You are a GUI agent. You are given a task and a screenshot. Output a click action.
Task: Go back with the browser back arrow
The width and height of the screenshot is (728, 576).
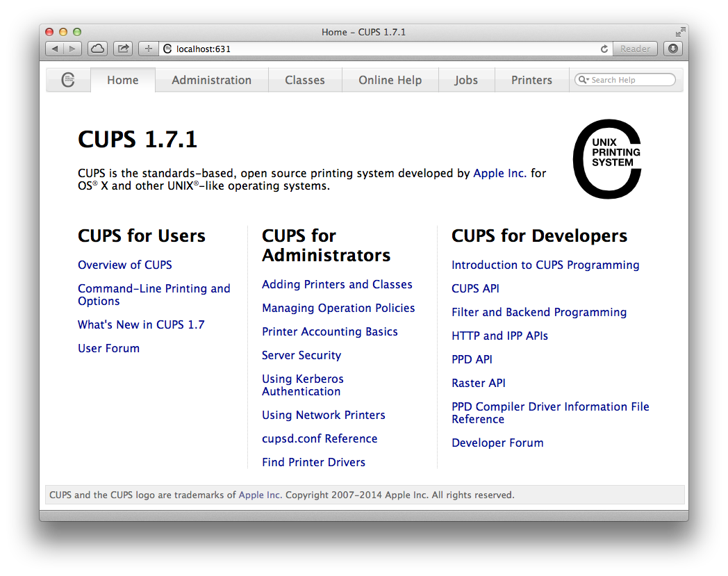coord(55,49)
